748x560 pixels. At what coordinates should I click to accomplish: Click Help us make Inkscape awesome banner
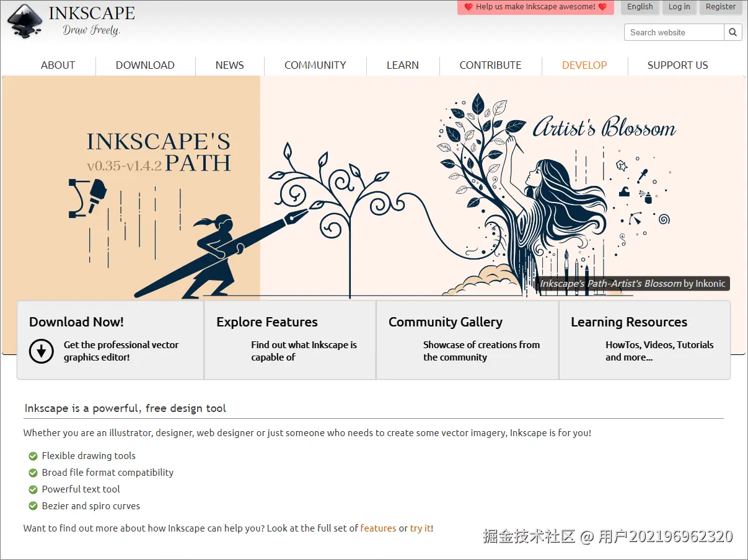[x=535, y=7]
